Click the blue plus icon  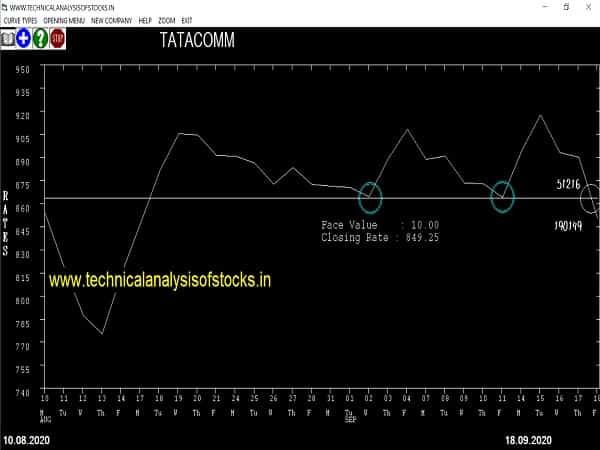pos(24,38)
